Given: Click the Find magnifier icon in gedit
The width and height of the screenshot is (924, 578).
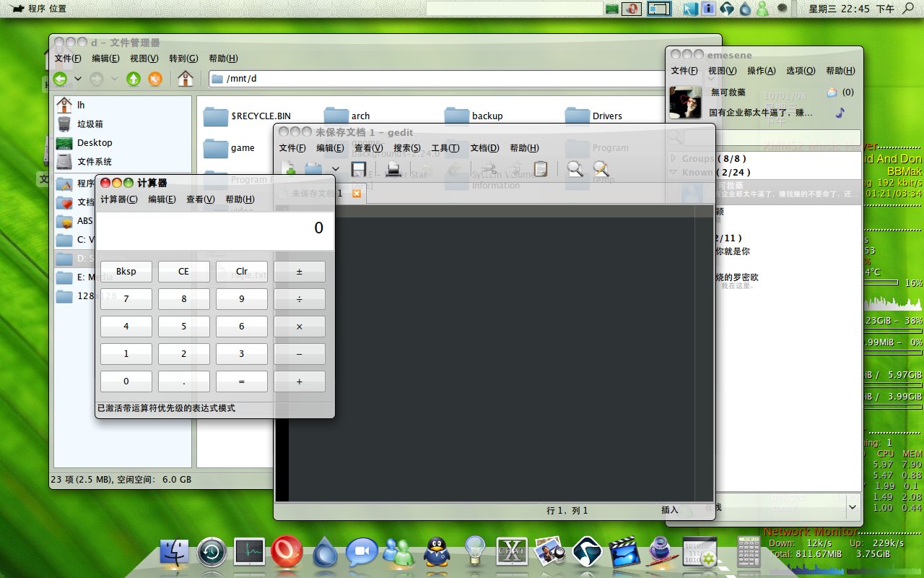Looking at the screenshot, I should (575, 170).
